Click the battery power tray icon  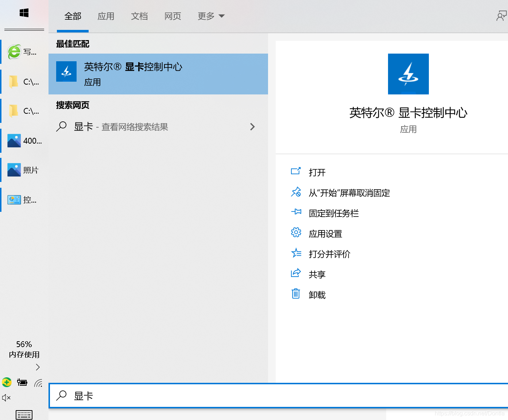(x=22, y=382)
